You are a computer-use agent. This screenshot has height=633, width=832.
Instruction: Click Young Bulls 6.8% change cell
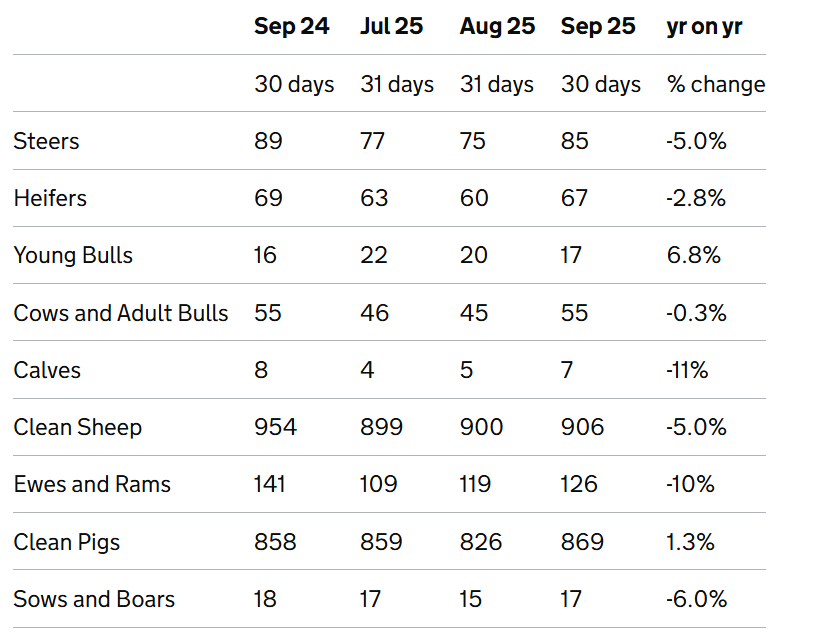[693, 255]
